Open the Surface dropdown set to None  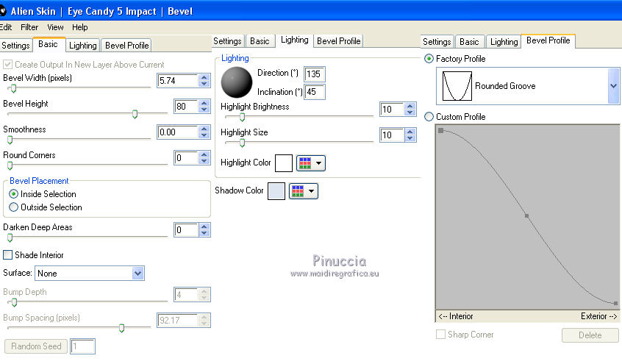tap(90, 273)
